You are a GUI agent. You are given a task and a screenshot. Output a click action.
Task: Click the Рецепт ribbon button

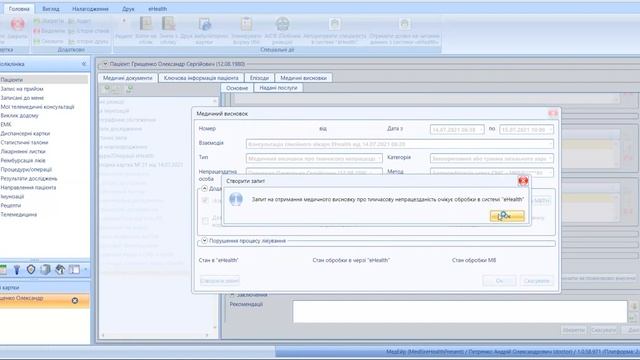(x=124, y=29)
